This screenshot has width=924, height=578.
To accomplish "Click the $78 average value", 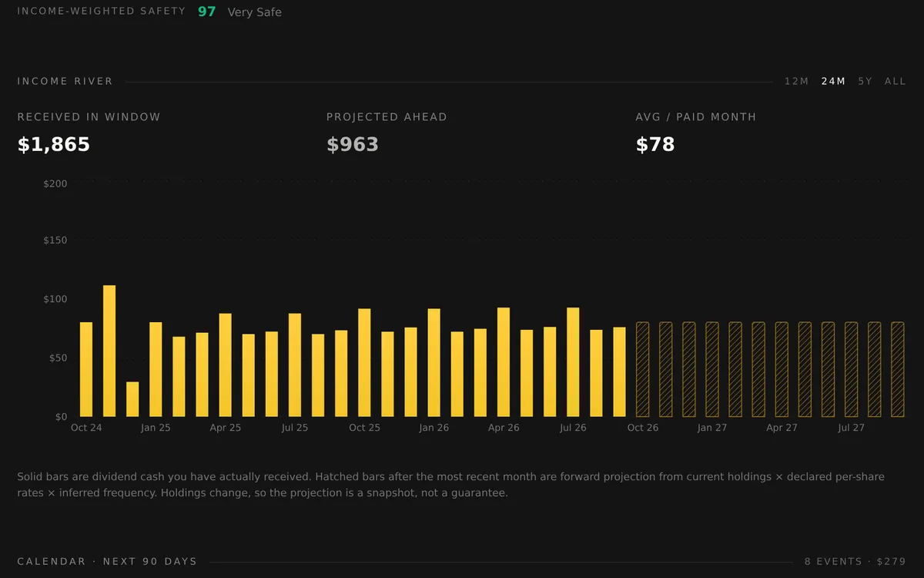I will point(655,144).
